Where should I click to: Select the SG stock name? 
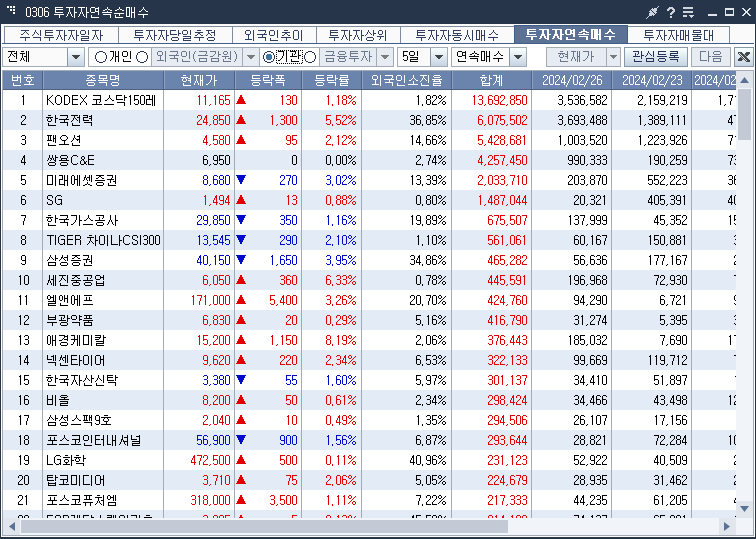tap(54, 200)
